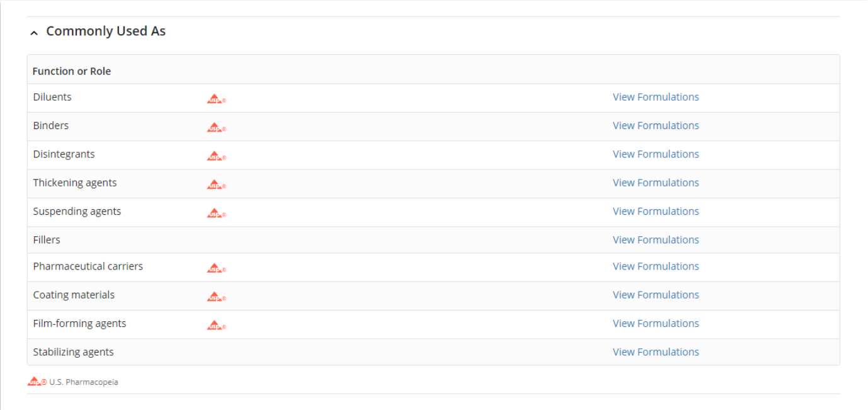
Task: Click the U.S. Pharmacopeia legend icon
Action: click(x=37, y=382)
